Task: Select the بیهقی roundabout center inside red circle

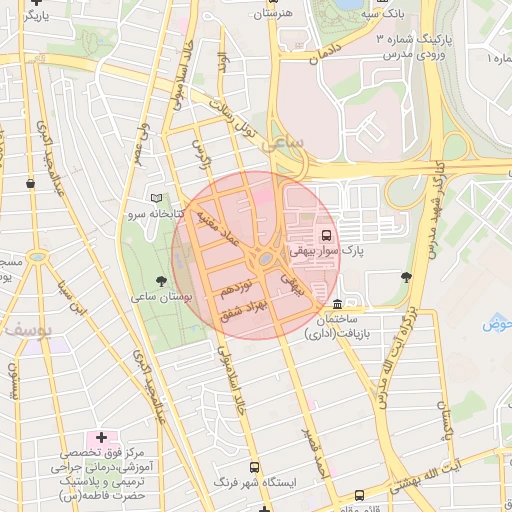Action: click(266, 258)
